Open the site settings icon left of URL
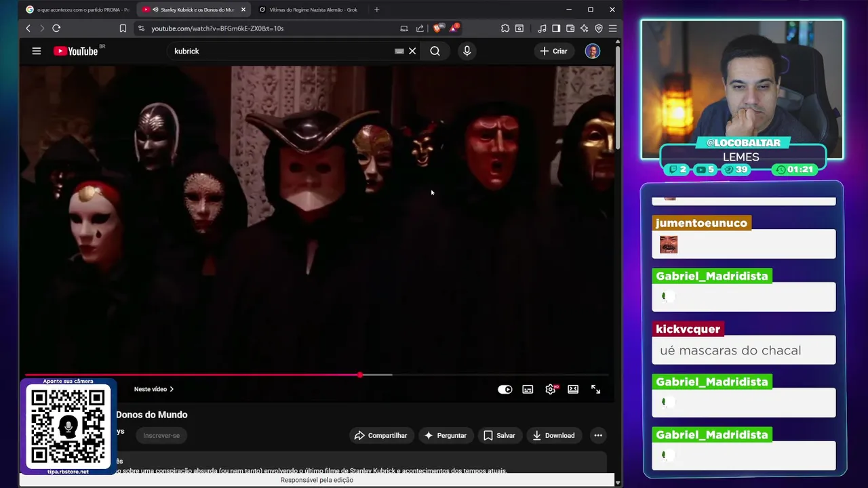The image size is (868, 488). 141,28
